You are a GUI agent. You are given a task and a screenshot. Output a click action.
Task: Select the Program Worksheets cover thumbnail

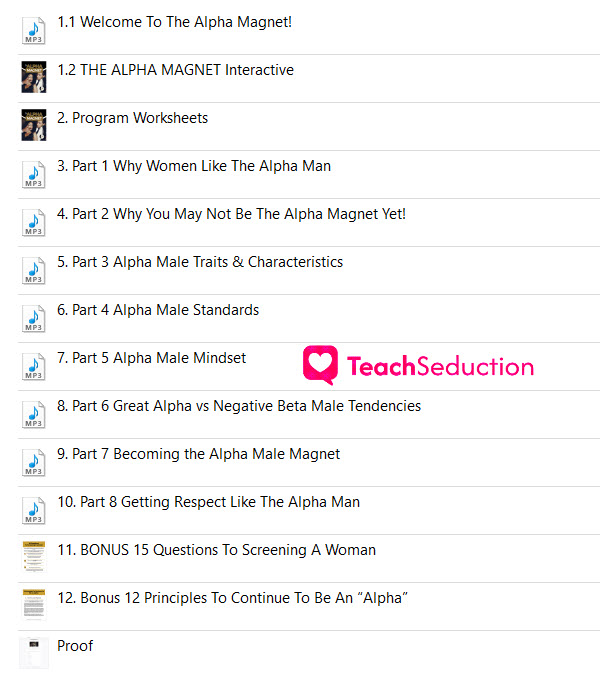(34, 125)
